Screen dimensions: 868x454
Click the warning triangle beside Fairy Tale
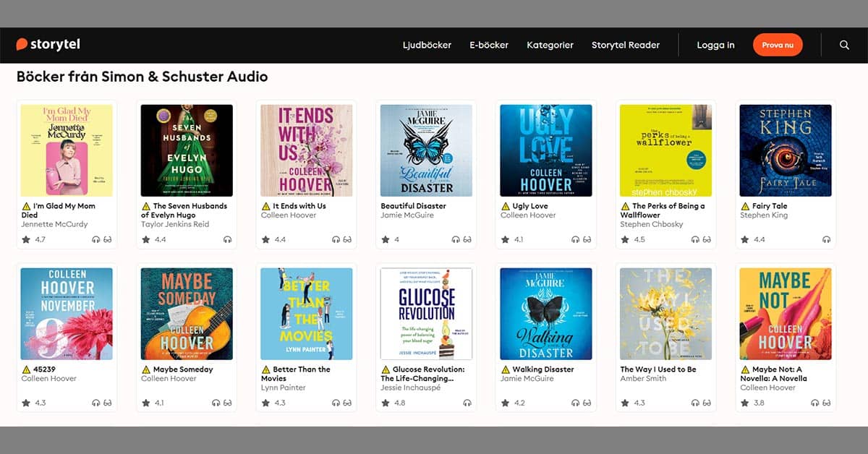click(x=745, y=206)
